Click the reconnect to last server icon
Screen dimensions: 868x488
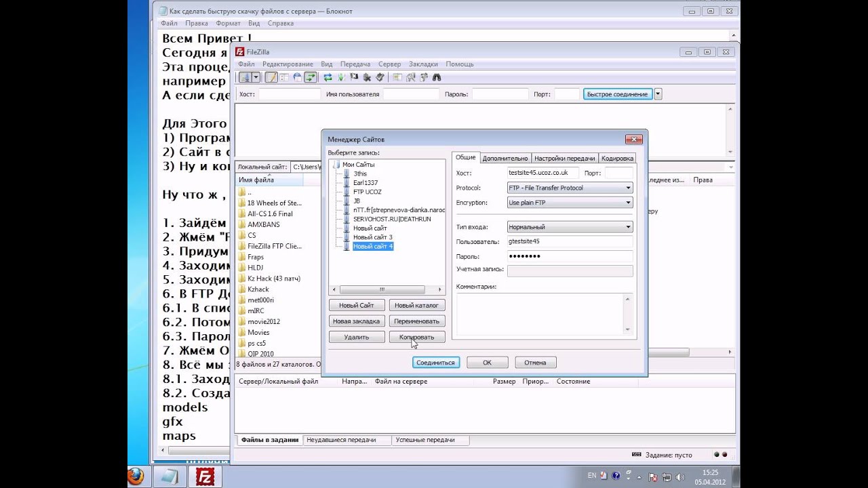tap(380, 77)
